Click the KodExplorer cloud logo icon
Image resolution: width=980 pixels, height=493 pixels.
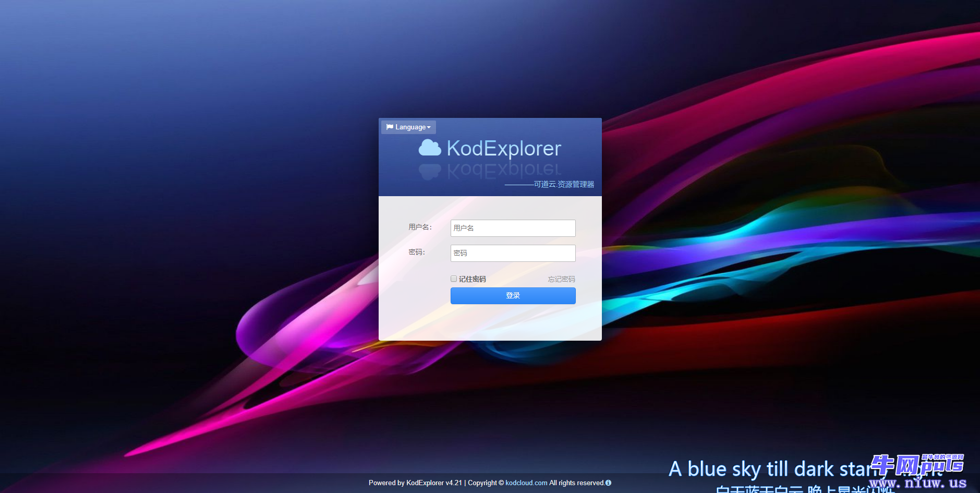click(430, 148)
